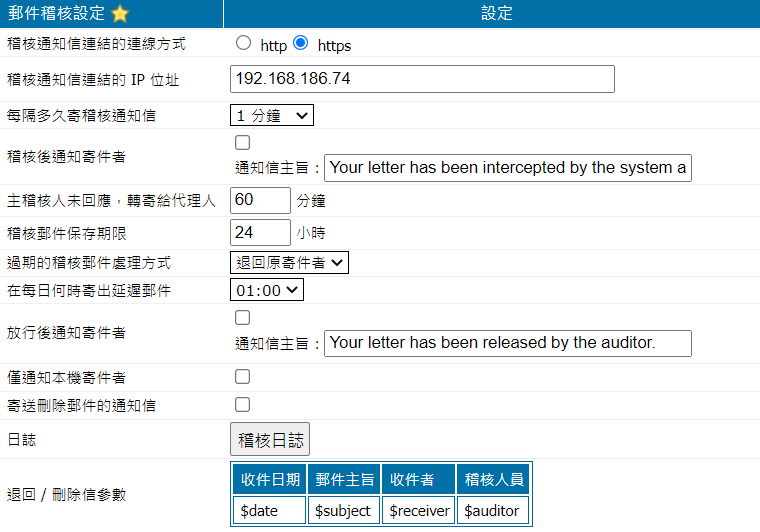Open the 每隔多久寄稽核通知信 interval dropdown
Viewport: 760px width, 532px height.
[271, 115]
